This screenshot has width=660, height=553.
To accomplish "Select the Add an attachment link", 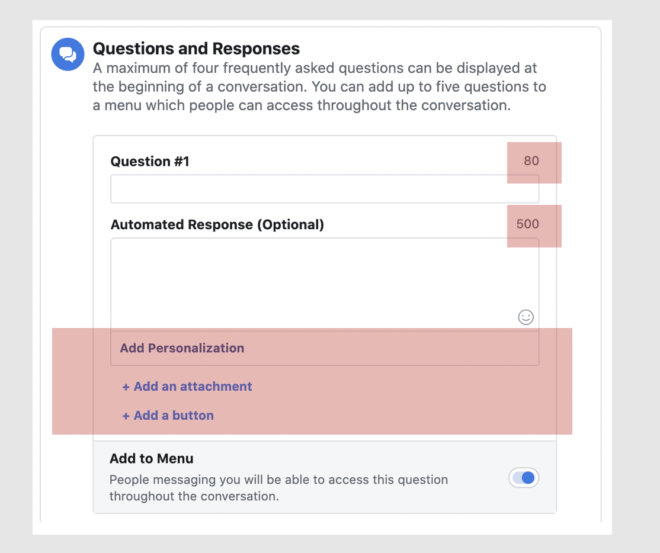I will click(x=187, y=386).
